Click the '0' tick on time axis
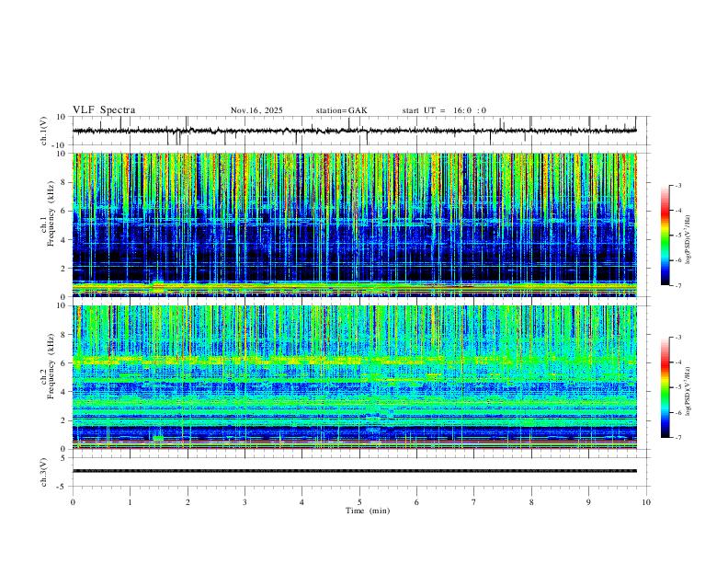 click(73, 502)
